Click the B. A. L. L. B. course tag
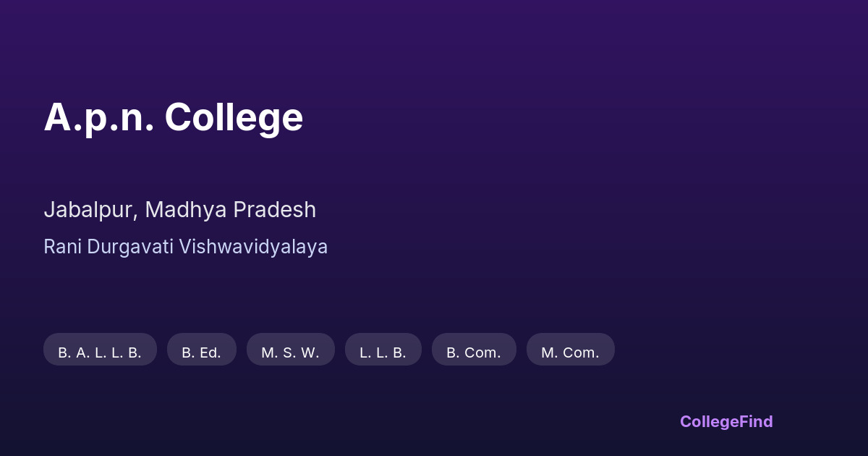This screenshot has width=868, height=456. point(100,350)
